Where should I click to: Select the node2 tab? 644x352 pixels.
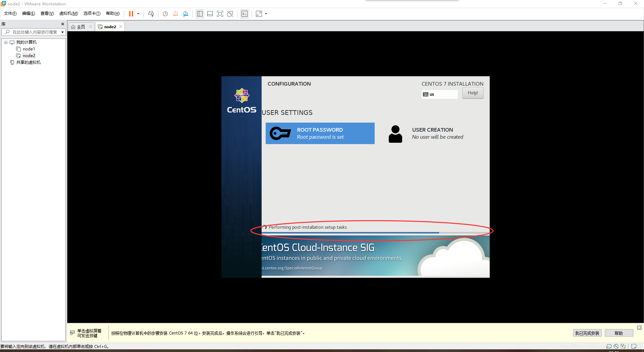[110, 27]
